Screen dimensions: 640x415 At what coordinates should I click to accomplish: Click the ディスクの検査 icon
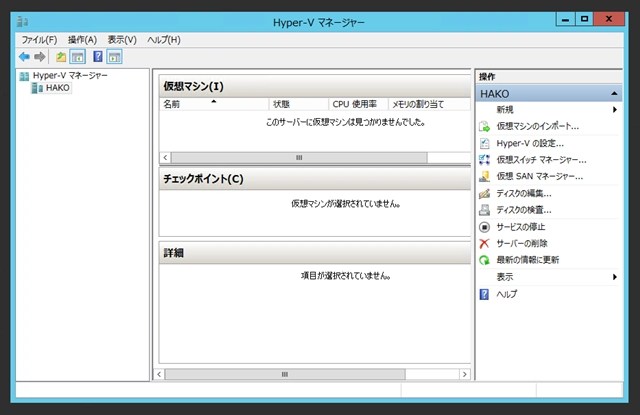point(484,210)
